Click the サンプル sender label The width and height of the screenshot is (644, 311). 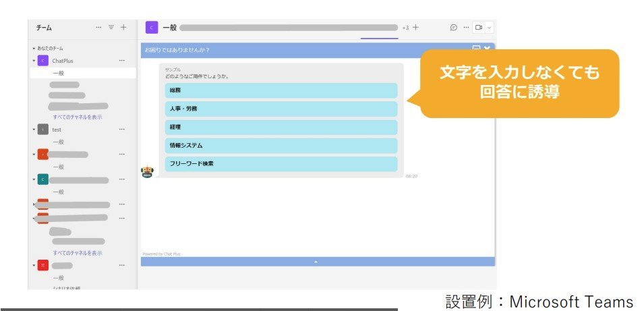[173, 70]
